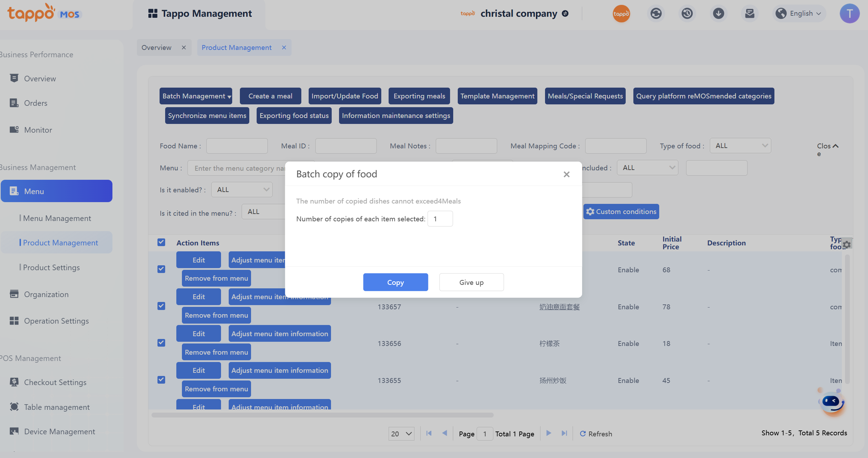Screen dimensions: 868x458
Task: Click the sync refresh icon in header
Action: pos(656,14)
